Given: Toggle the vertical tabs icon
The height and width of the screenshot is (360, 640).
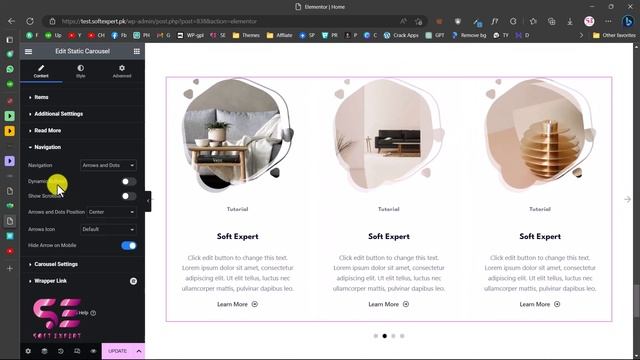Looking at the screenshot, I should [x=10, y=40].
